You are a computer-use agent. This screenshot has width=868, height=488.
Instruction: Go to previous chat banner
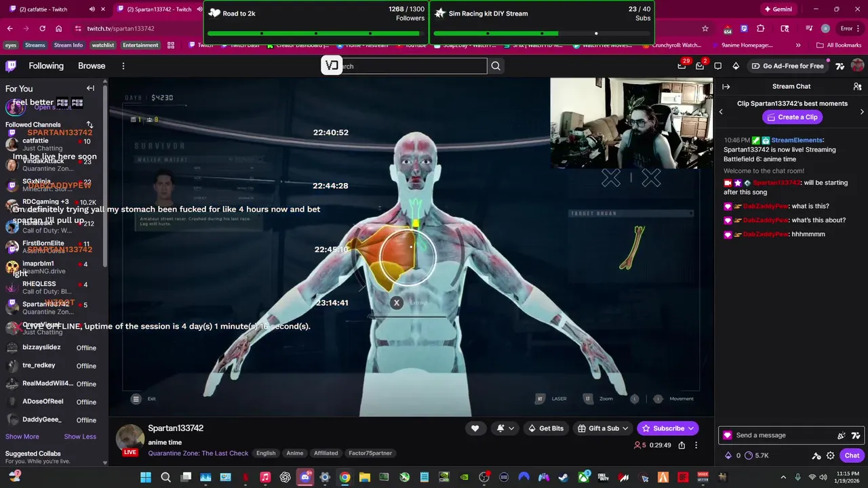tap(722, 111)
